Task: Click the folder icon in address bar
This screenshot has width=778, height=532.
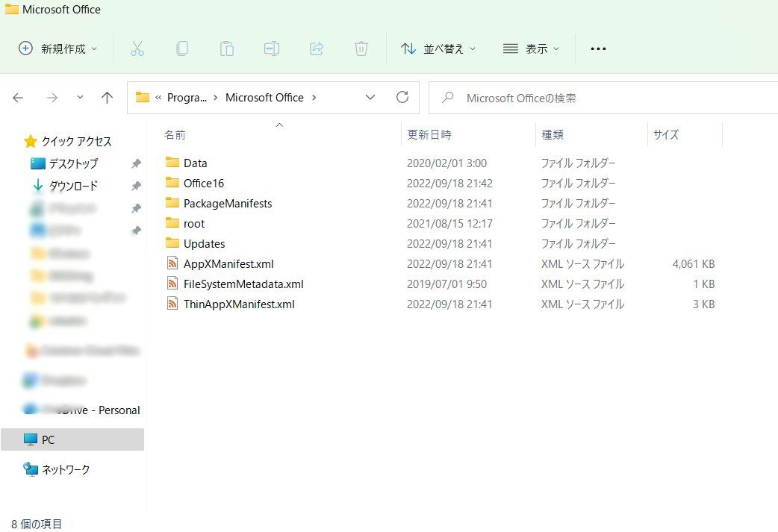Action: [143, 97]
